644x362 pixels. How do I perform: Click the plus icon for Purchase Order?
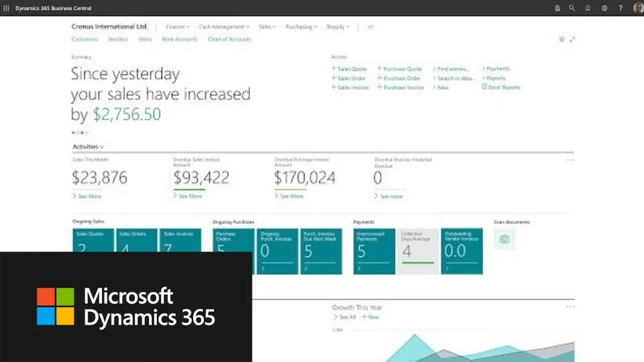(380, 78)
